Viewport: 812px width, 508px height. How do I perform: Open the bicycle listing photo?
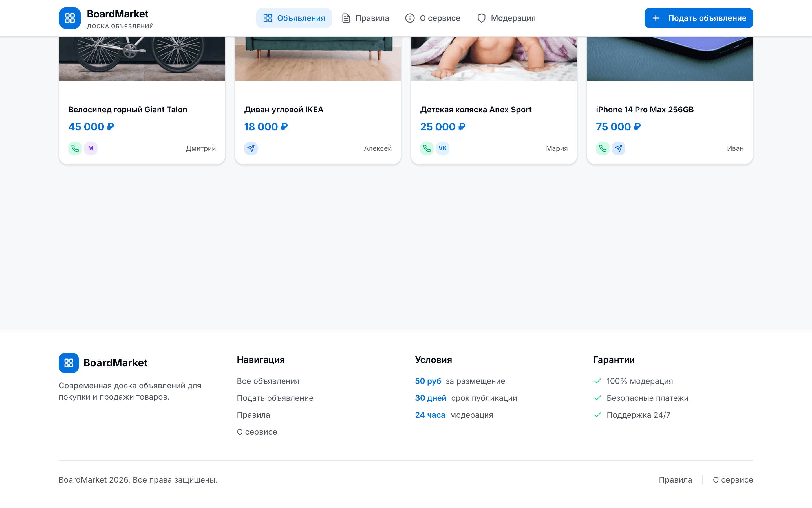tap(142, 59)
